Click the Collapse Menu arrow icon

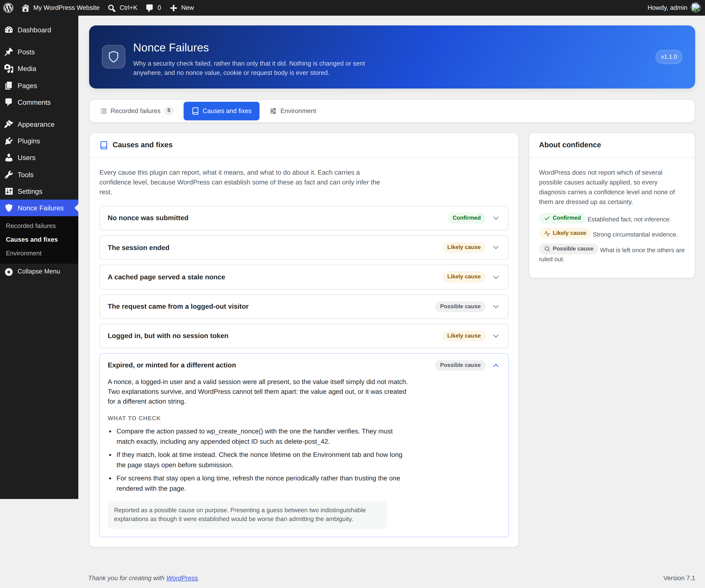[9, 272]
